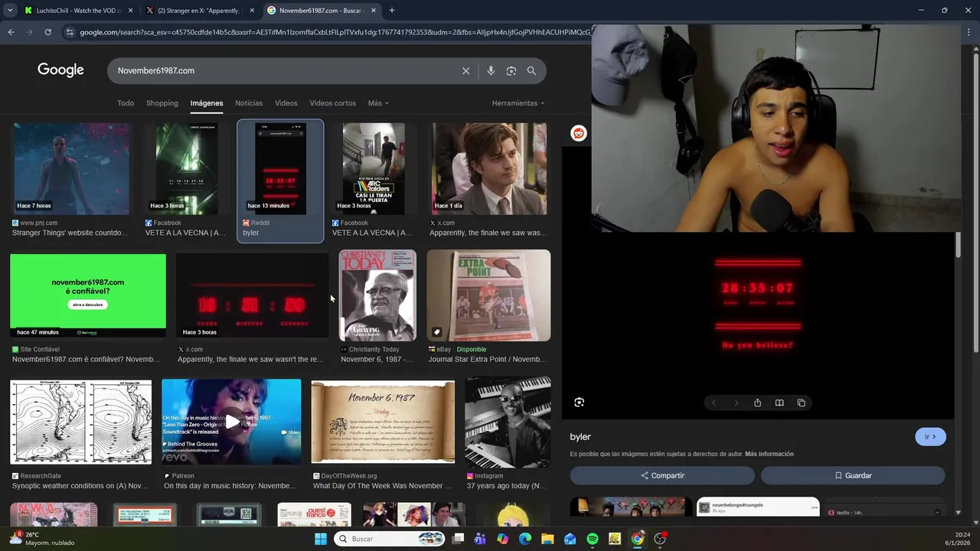Click the 'byler' title in preview panel

coord(580,437)
